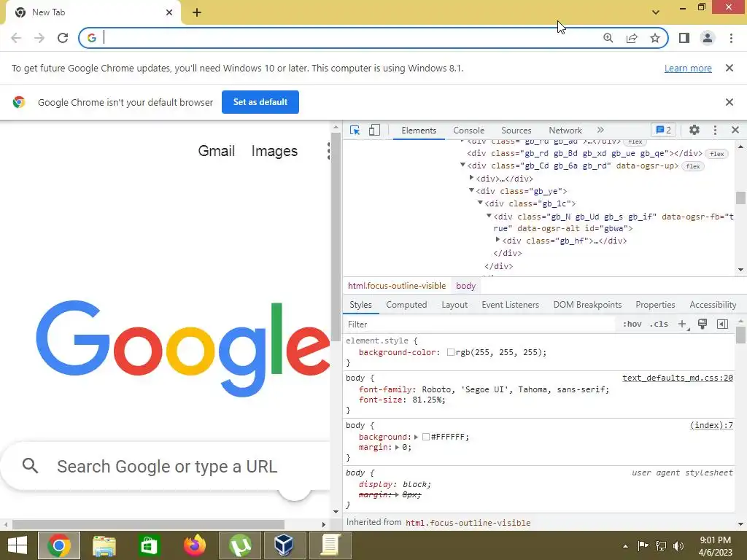Switch to the Network tab
This screenshot has width=747, height=560.
pos(565,131)
